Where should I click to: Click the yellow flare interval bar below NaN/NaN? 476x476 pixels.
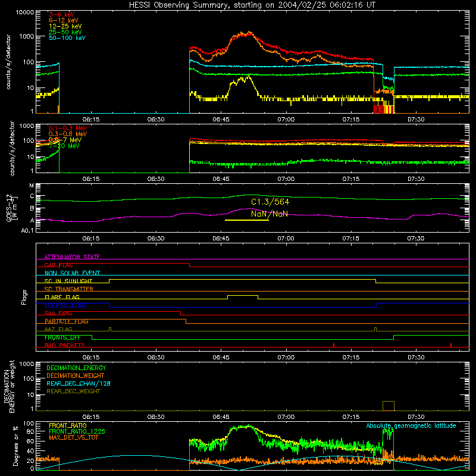pyautogui.click(x=247, y=220)
